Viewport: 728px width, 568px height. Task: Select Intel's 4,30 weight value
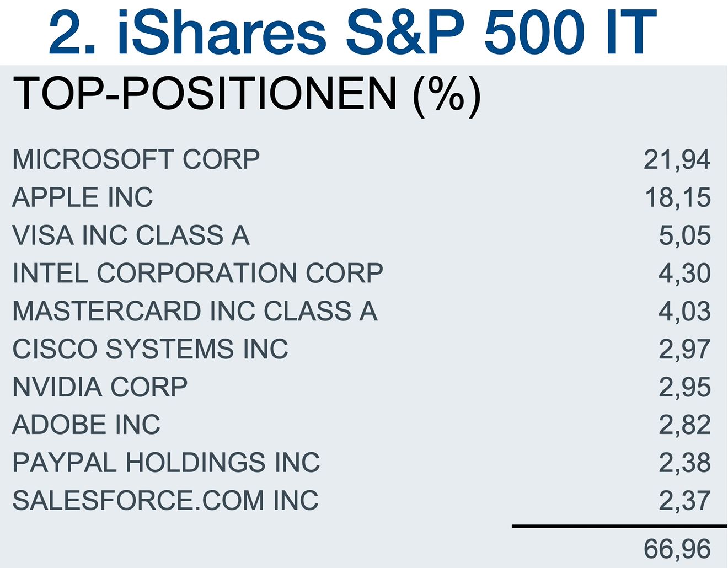[684, 273]
